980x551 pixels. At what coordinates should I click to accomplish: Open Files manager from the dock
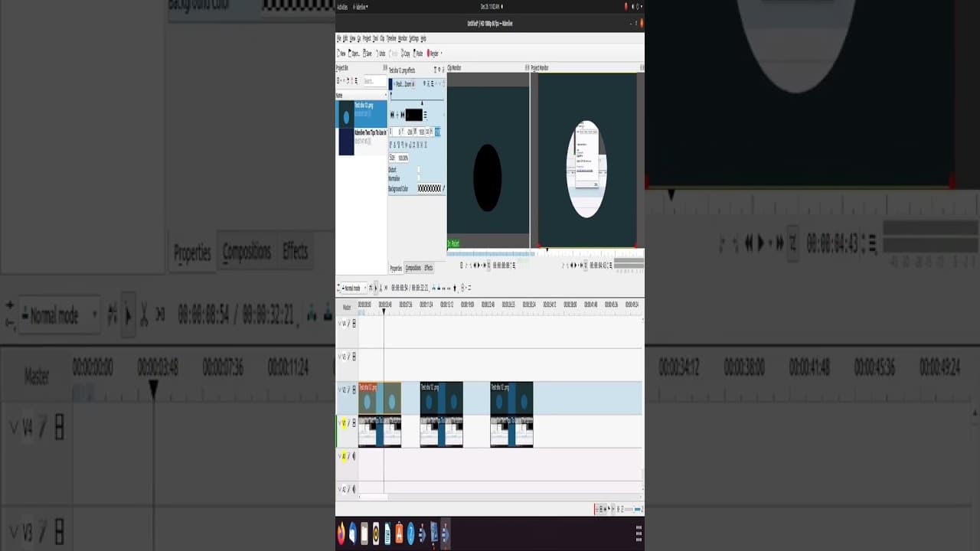pos(364,533)
